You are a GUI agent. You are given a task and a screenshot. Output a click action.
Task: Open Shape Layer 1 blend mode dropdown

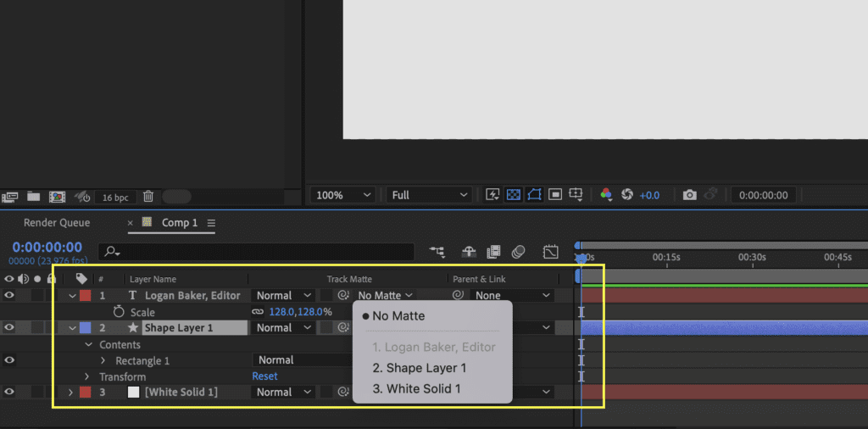coord(284,328)
